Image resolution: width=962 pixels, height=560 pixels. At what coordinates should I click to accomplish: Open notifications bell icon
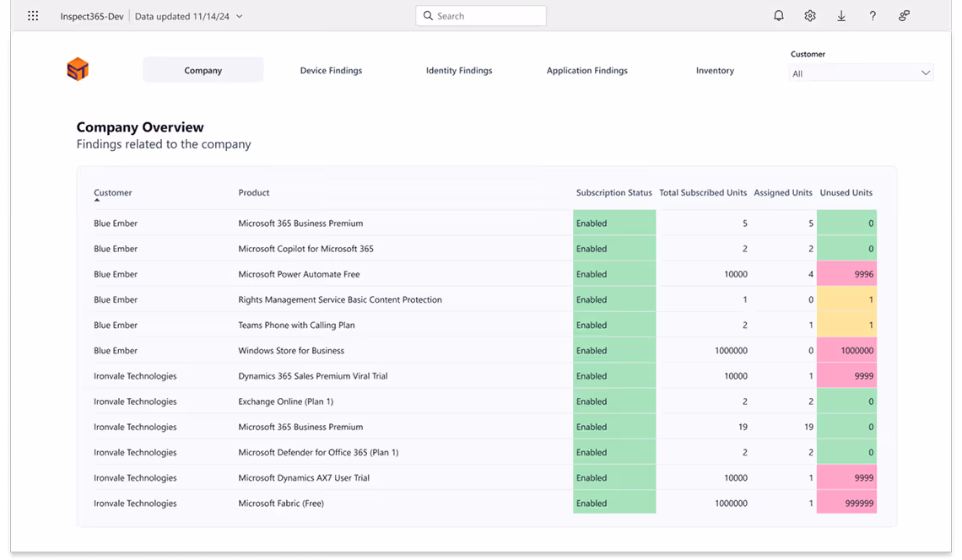pos(779,16)
